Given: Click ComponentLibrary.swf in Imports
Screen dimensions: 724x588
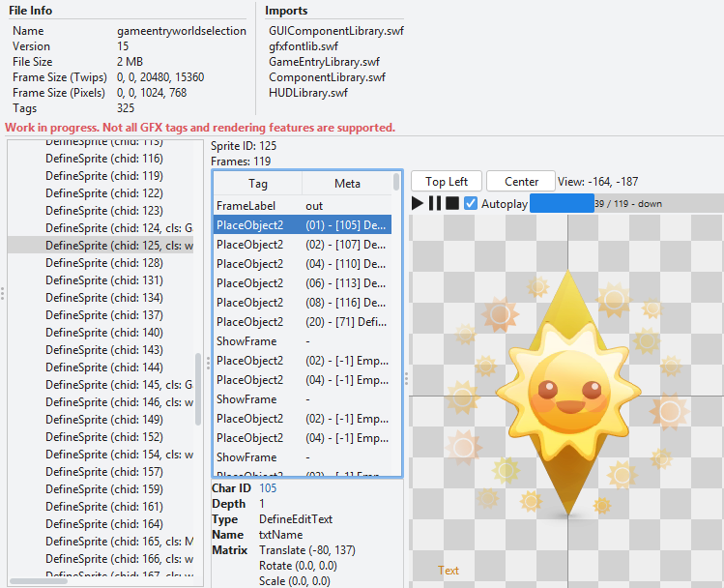Looking at the screenshot, I should tap(327, 77).
